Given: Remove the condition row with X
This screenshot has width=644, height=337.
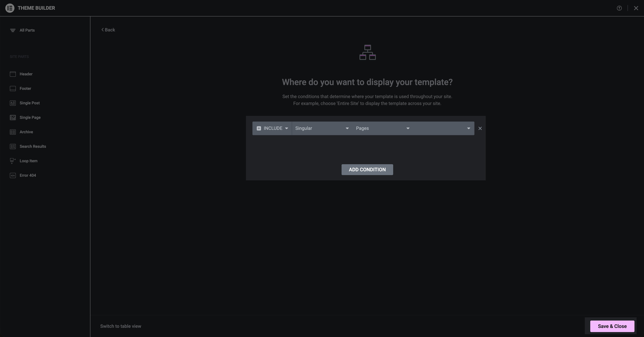Looking at the screenshot, I should (x=480, y=128).
